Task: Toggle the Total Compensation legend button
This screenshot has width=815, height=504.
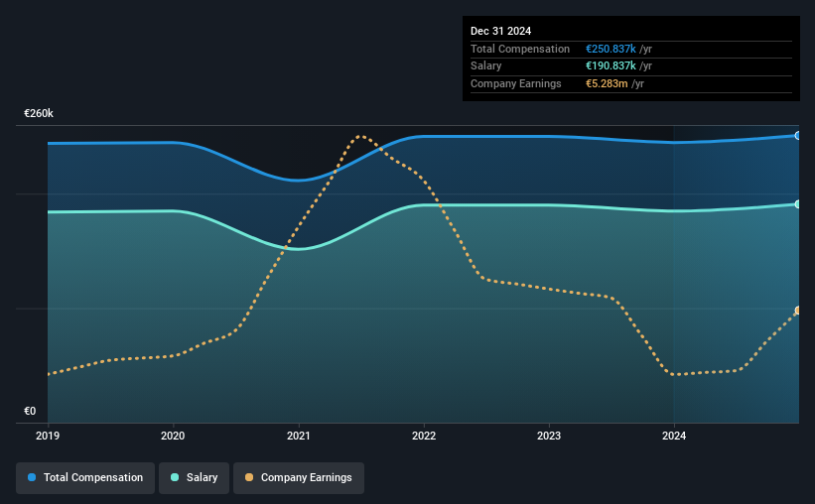Action: point(85,478)
